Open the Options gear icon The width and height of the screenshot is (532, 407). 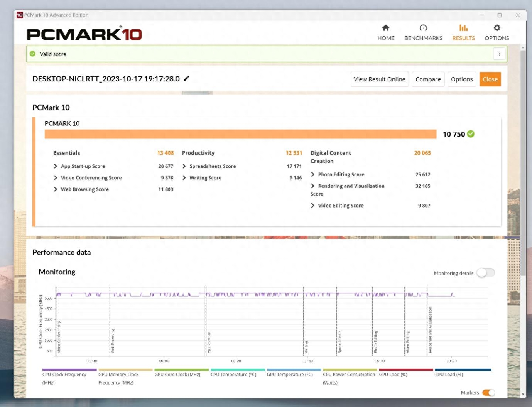tap(497, 28)
